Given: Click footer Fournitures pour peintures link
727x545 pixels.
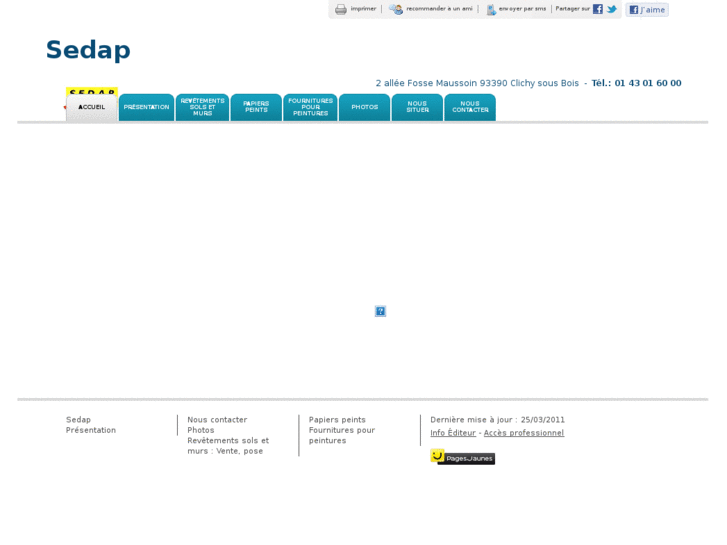Looking at the screenshot, I should [x=342, y=436].
